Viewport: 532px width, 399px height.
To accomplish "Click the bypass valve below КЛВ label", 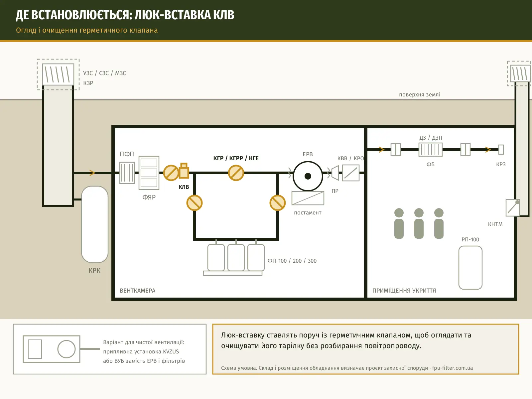I will point(195,203).
